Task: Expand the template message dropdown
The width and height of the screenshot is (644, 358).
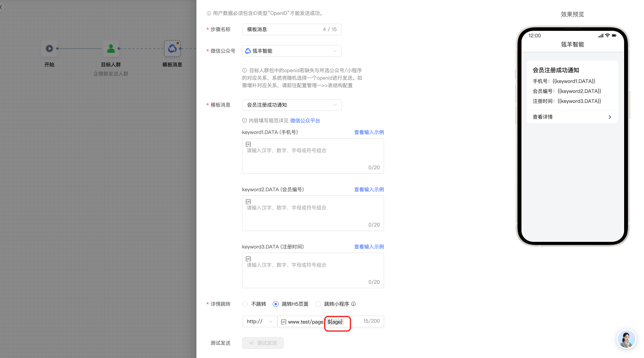Action: click(291, 105)
